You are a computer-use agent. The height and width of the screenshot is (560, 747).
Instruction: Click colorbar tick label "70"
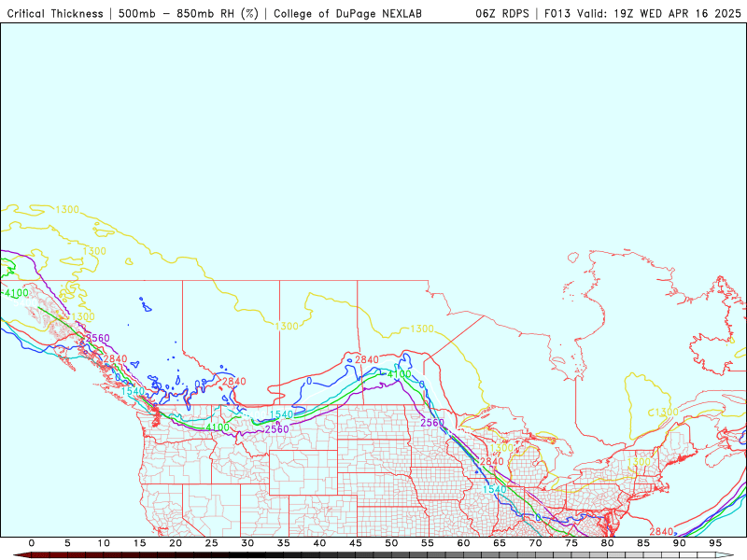pyautogui.click(x=535, y=543)
